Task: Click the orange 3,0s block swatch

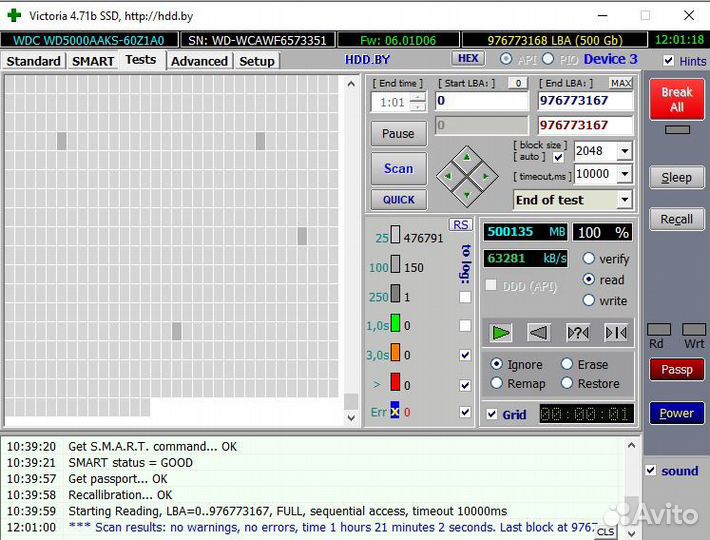Action: [395, 353]
